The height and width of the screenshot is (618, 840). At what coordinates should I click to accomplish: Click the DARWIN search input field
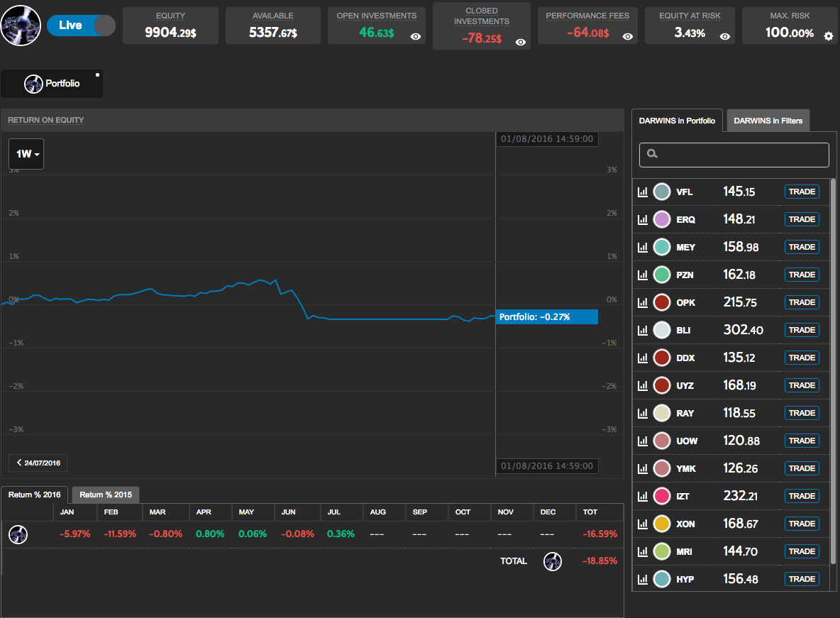[x=734, y=155]
